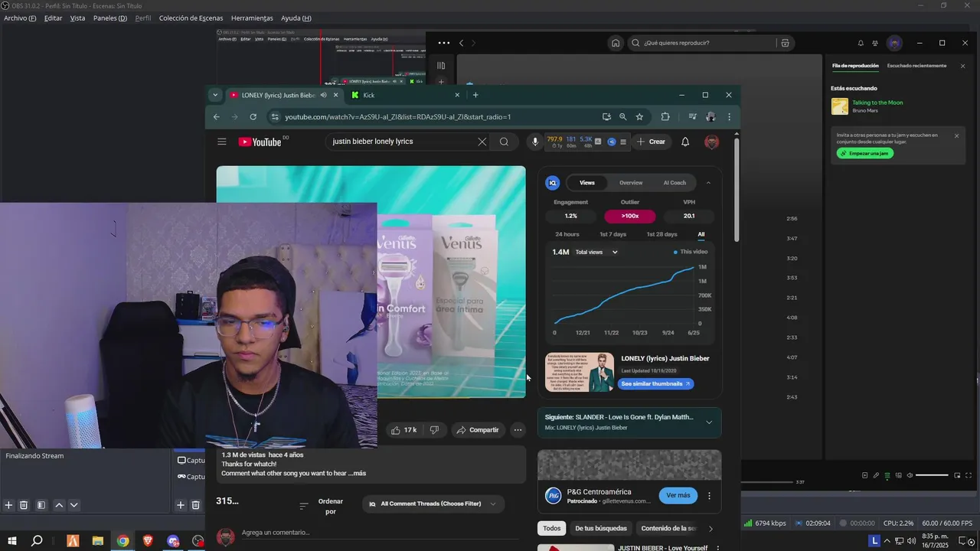This screenshot has width=980, height=551.
Task: Move scene down in OBS
Action: (x=73, y=505)
